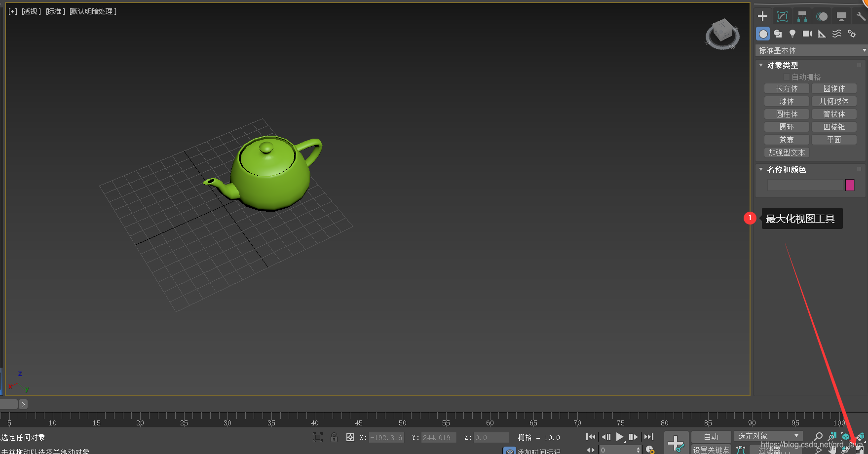Screen dimensions: 868x454
Task: Click the 球体 sphere button
Action: click(x=787, y=101)
